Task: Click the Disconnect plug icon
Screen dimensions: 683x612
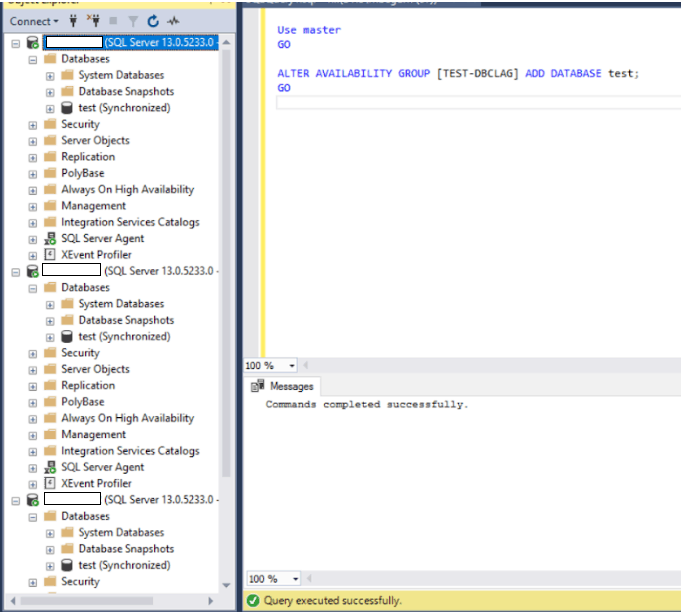Action: [93, 20]
